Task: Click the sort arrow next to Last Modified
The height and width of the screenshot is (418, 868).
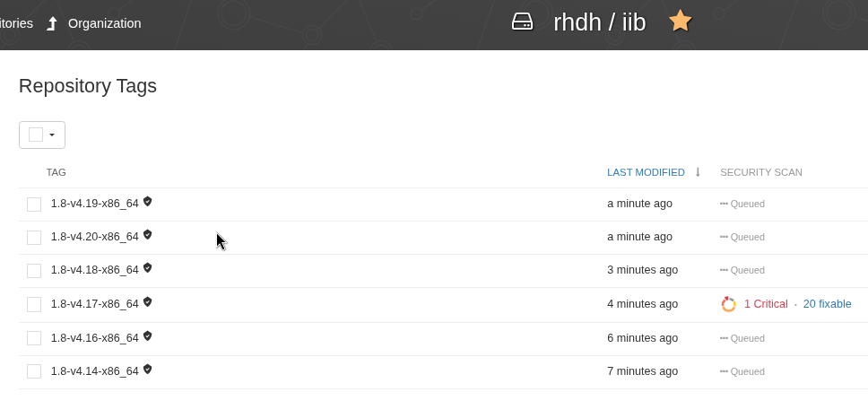Action: coord(698,172)
